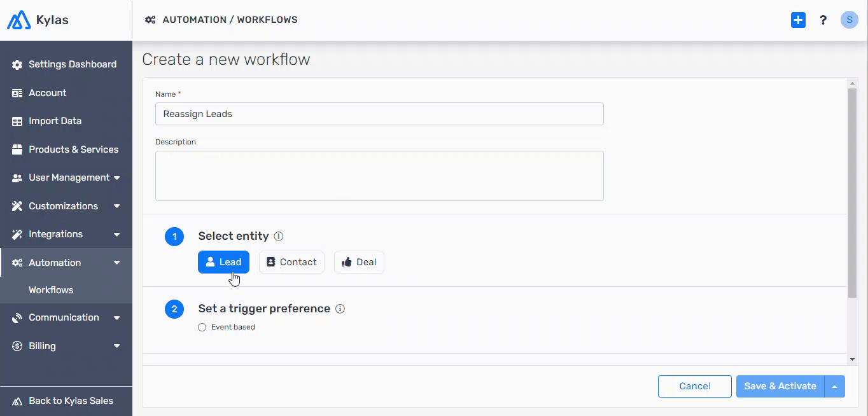Click info icon next to Select entity
868x416 pixels.
click(x=279, y=236)
